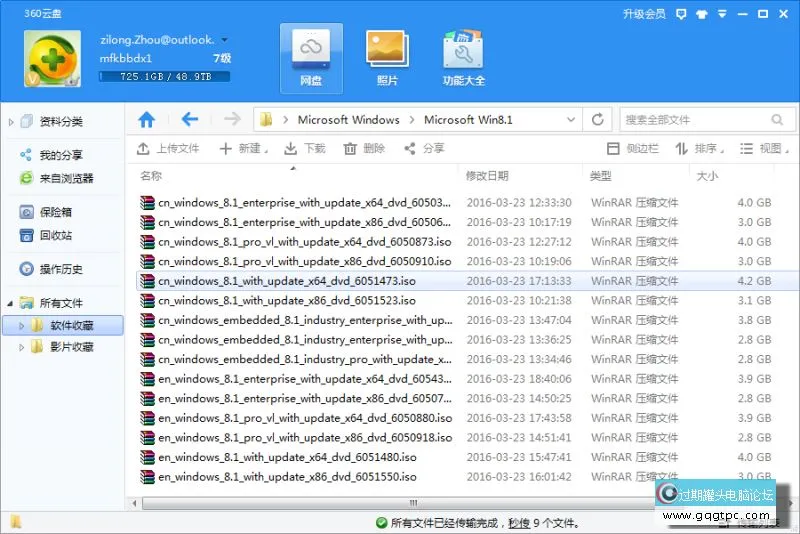Navigate back with the left arrow
This screenshot has width=800, height=534.
(x=190, y=120)
